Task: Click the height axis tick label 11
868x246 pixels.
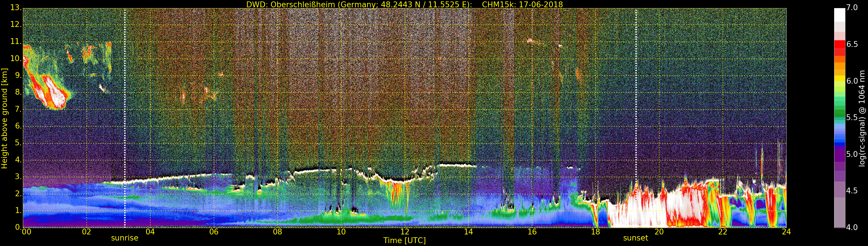Action: pyautogui.click(x=16, y=41)
